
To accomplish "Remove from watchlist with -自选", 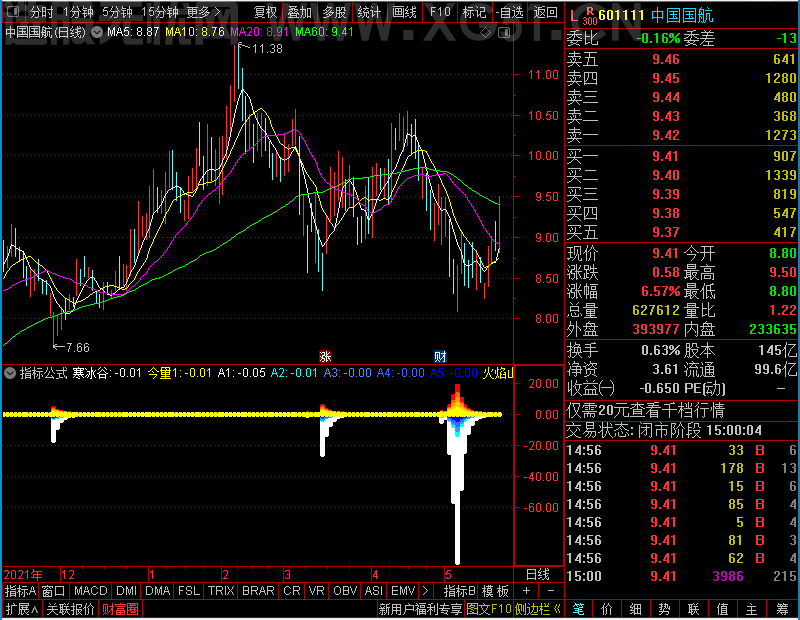I will click(x=510, y=12).
